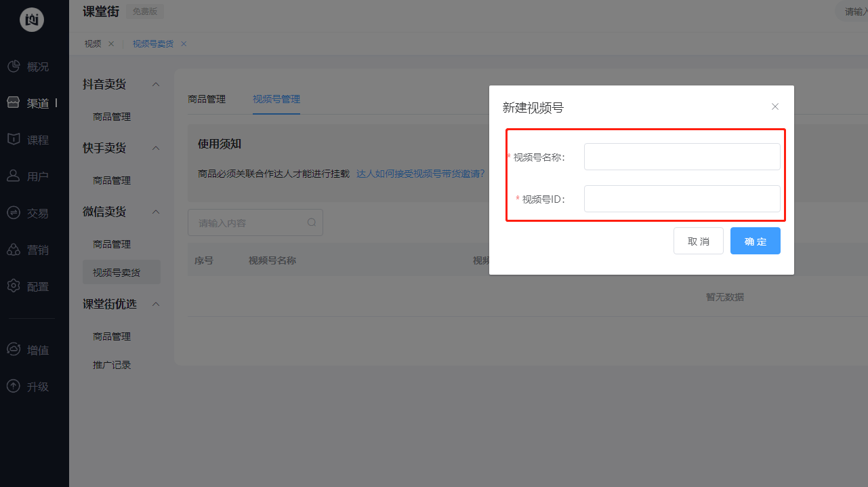Switch to the 商品管理 tab
The height and width of the screenshot is (487, 868).
pos(207,99)
